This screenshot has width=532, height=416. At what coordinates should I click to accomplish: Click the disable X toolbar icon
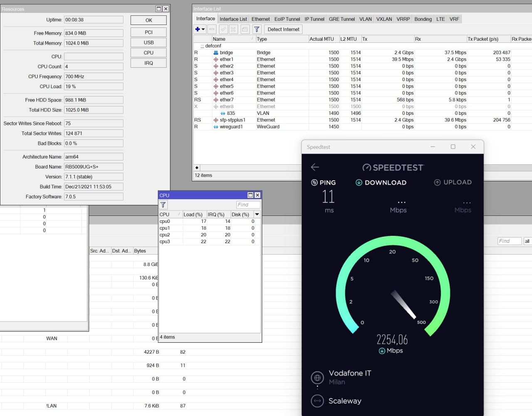click(234, 29)
